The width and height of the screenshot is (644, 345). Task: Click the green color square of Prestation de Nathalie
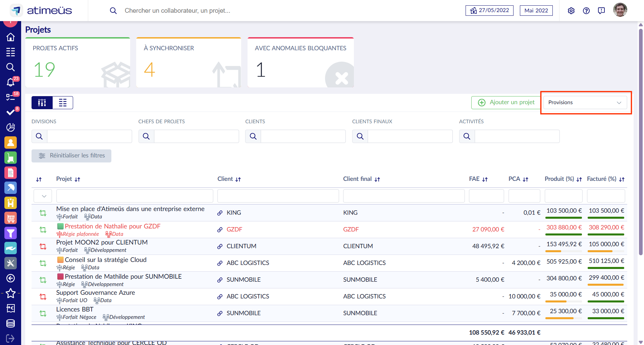point(60,226)
